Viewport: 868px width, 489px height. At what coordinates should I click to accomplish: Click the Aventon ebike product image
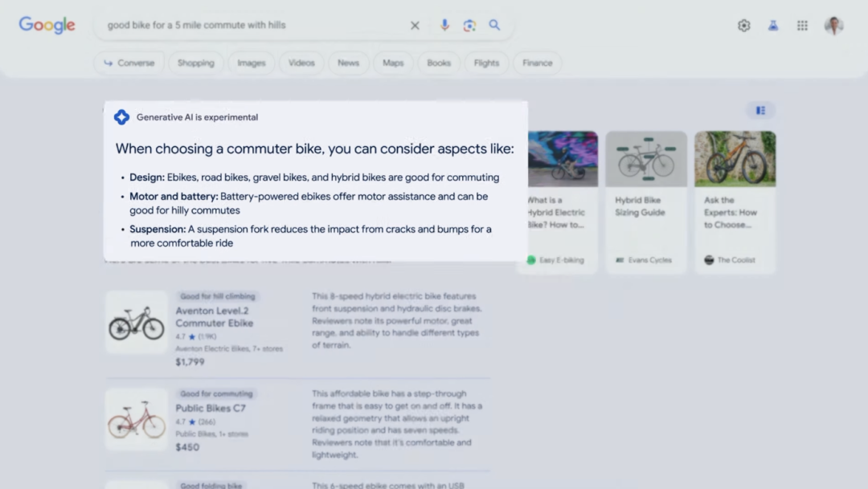(x=137, y=323)
